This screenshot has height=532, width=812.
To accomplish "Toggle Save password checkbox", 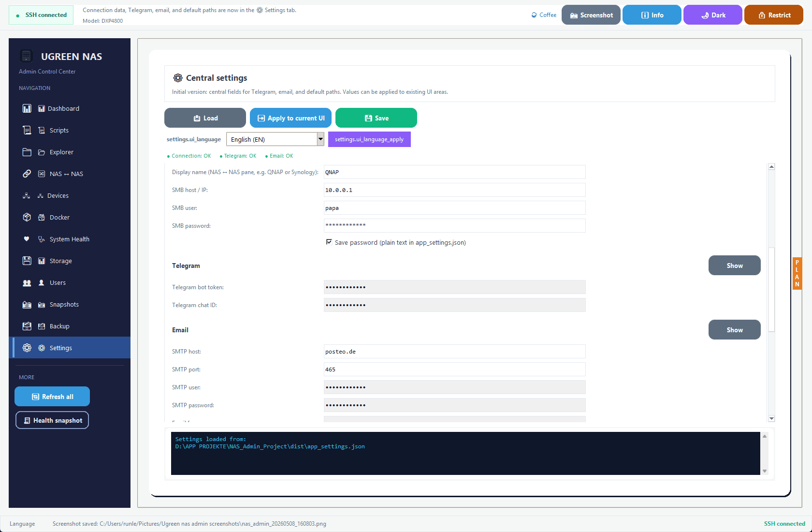I will (x=329, y=242).
